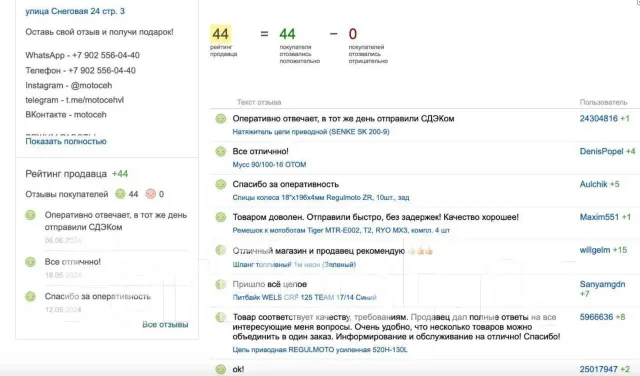Click the yellow-highlighted seller rating 44
The width and height of the screenshot is (640, 376).
(x=220, y=34)
